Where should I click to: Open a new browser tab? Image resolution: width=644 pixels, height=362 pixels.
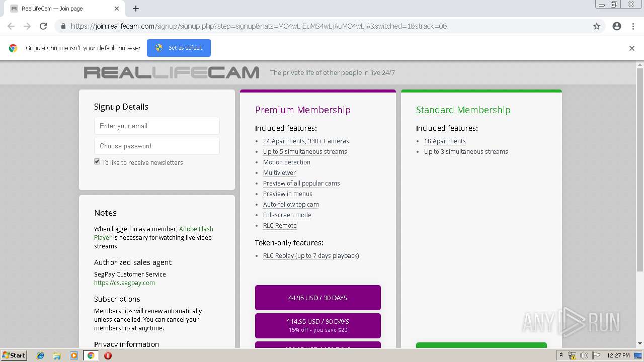tap(136, 9)
